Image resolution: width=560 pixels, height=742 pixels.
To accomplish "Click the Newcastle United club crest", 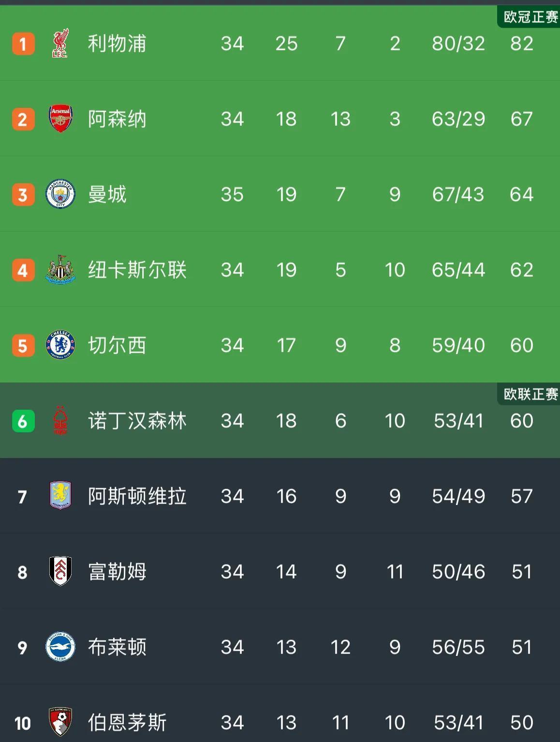I will 59,269.
